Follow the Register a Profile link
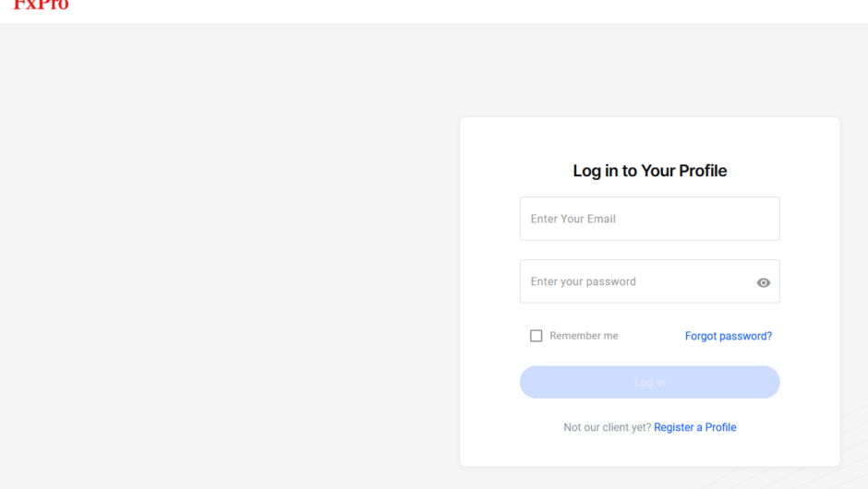This screenshot has width=868, height=489. coord(694,427)
